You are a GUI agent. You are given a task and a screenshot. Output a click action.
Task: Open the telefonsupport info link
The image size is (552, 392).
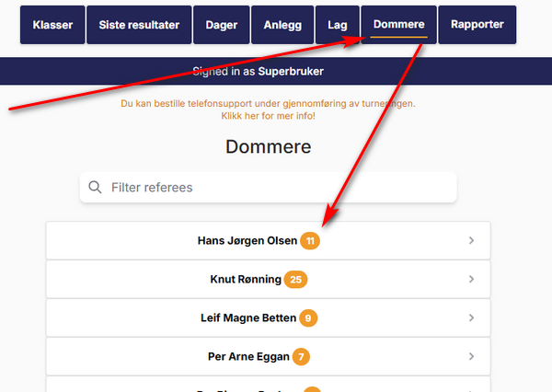coord(268,104)
